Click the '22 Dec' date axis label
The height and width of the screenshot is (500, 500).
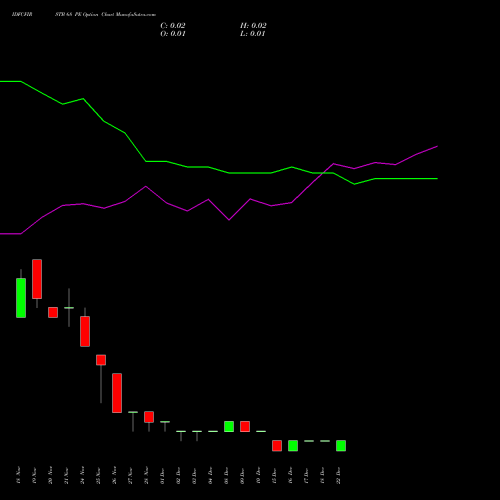[x=338, y=475]
